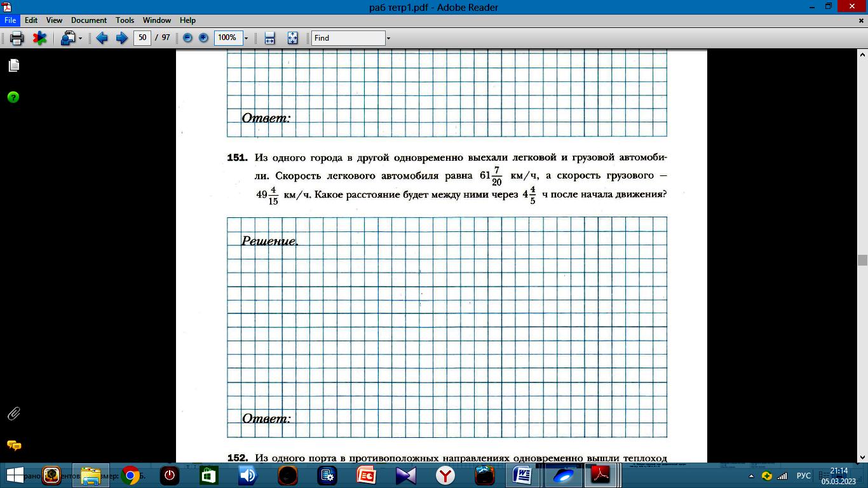Click the word Решение. in problem 151
This screenshot has width=868, height=488.
270,241
